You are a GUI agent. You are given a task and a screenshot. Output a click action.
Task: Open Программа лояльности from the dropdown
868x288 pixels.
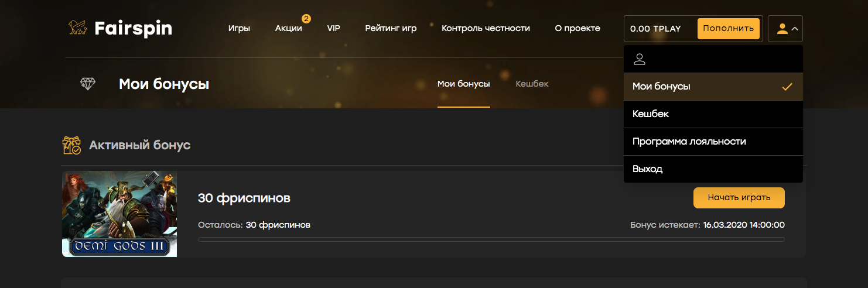(x=689, y=142)
